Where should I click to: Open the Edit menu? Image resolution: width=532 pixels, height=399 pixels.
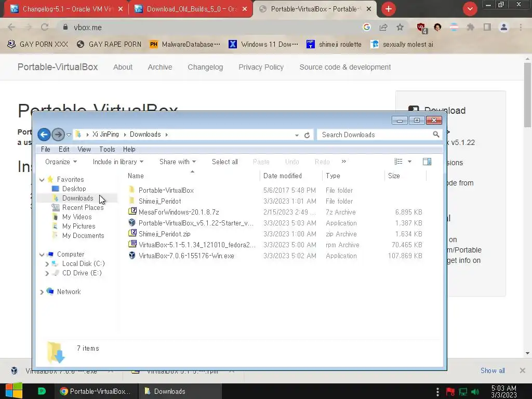pos(64,149)
